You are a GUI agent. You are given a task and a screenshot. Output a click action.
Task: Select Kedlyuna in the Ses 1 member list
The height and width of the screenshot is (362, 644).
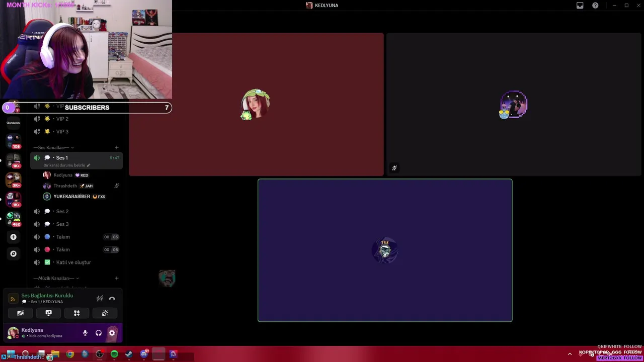(x=82, y=175)
